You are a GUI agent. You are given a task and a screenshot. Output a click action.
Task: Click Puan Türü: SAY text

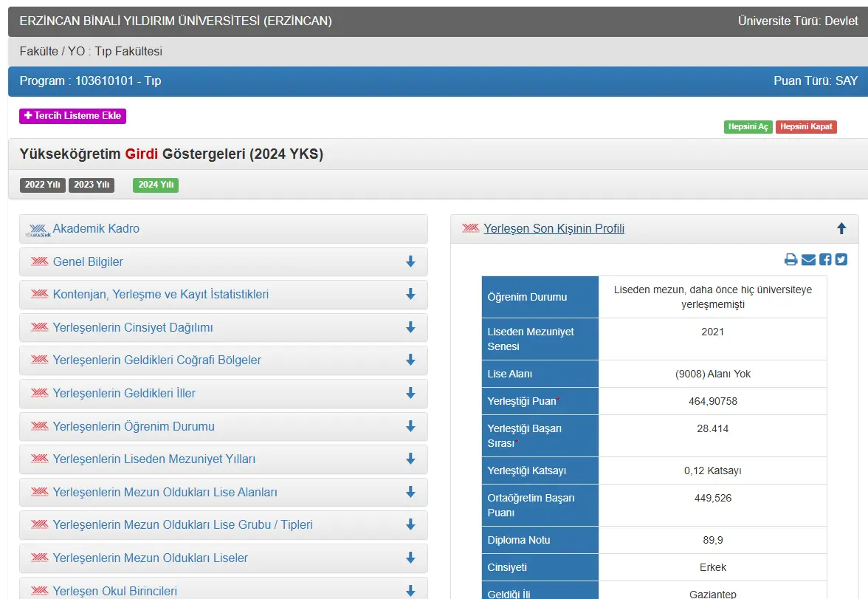[816, 81]
